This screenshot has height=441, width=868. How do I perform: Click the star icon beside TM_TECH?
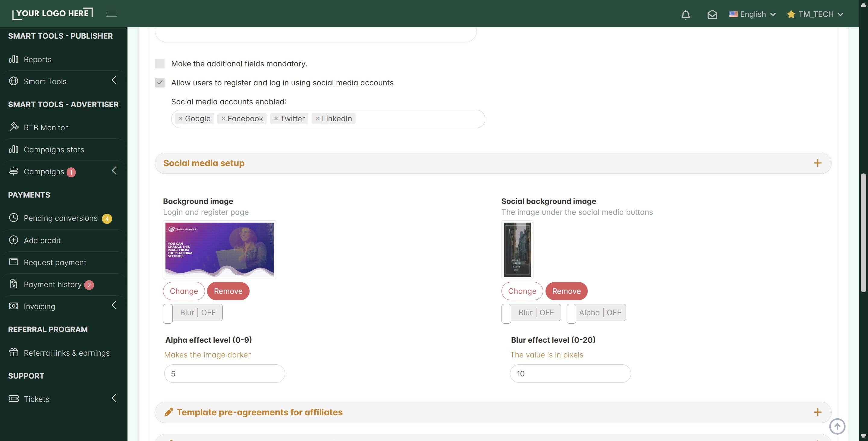click(x=791, y=14)
